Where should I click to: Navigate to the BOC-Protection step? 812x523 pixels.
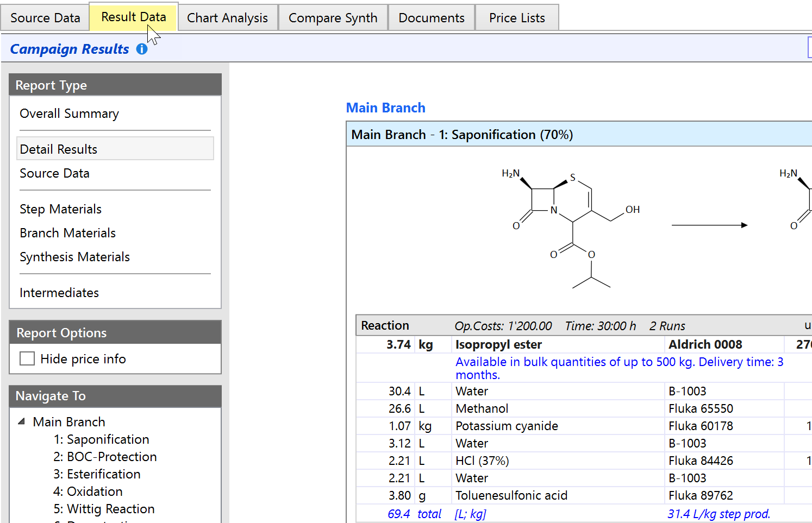105,457
